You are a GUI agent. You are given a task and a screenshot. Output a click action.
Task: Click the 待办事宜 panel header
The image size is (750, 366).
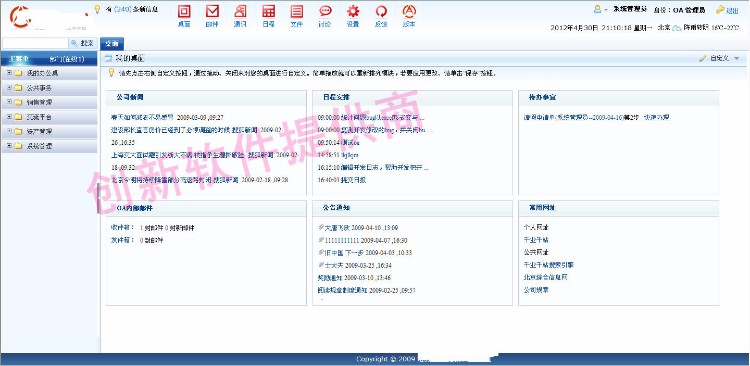(x=618, y=97)
